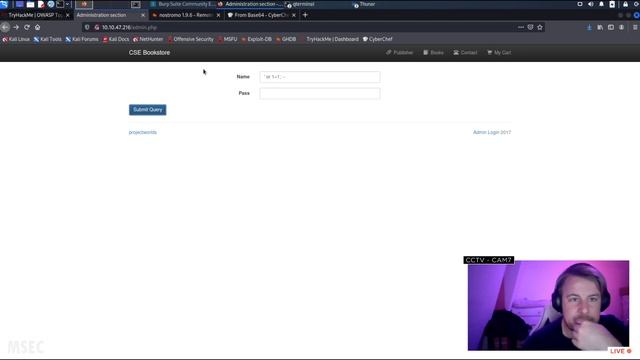Open TryHackMe Dashboard bookmark
This screenshot has height=360, width=640.
point(329,39)
